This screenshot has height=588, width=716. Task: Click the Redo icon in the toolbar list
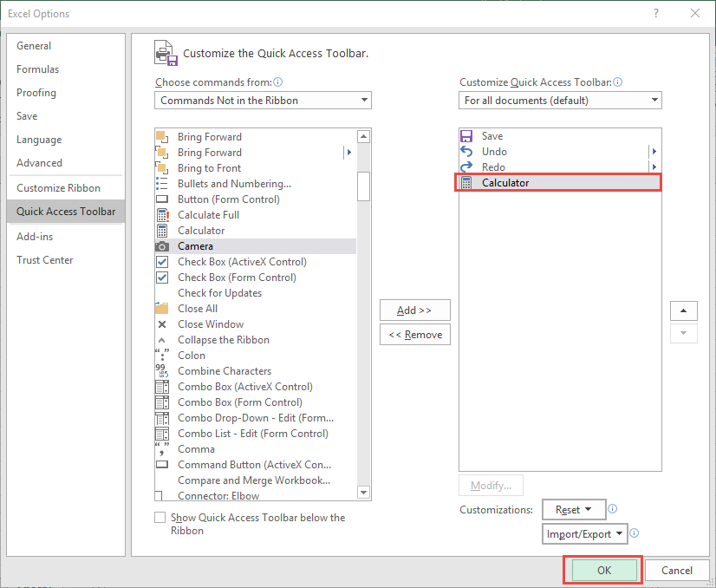465,167
